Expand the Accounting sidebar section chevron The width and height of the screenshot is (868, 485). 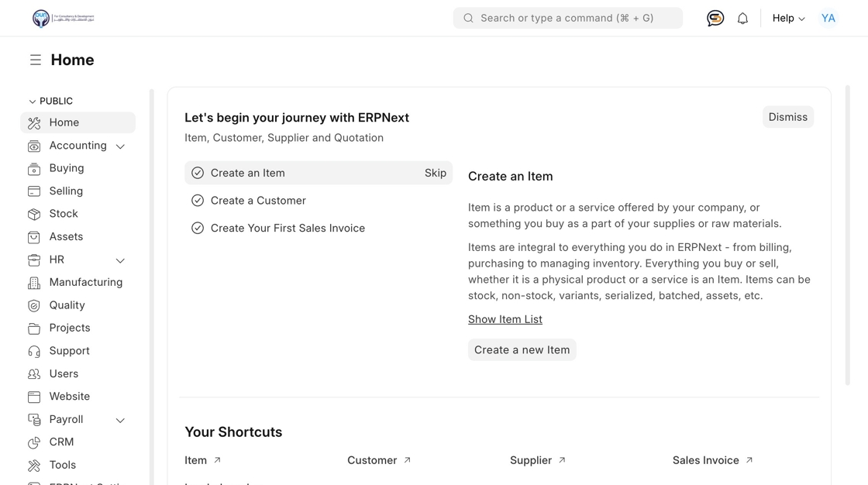pos(120,146)
